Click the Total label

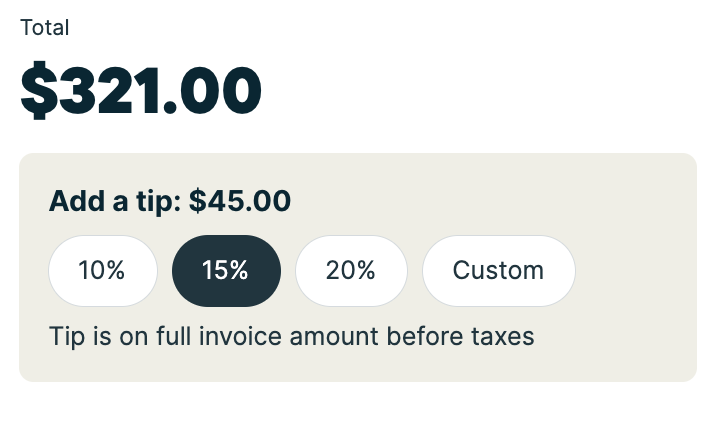click(x=45, y=28)
